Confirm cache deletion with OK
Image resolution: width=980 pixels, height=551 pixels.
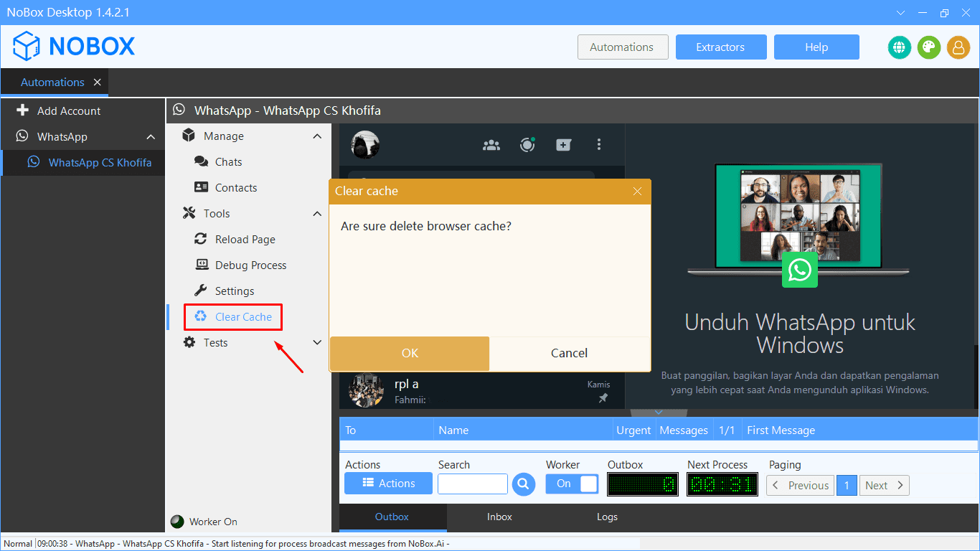point(409,353)
